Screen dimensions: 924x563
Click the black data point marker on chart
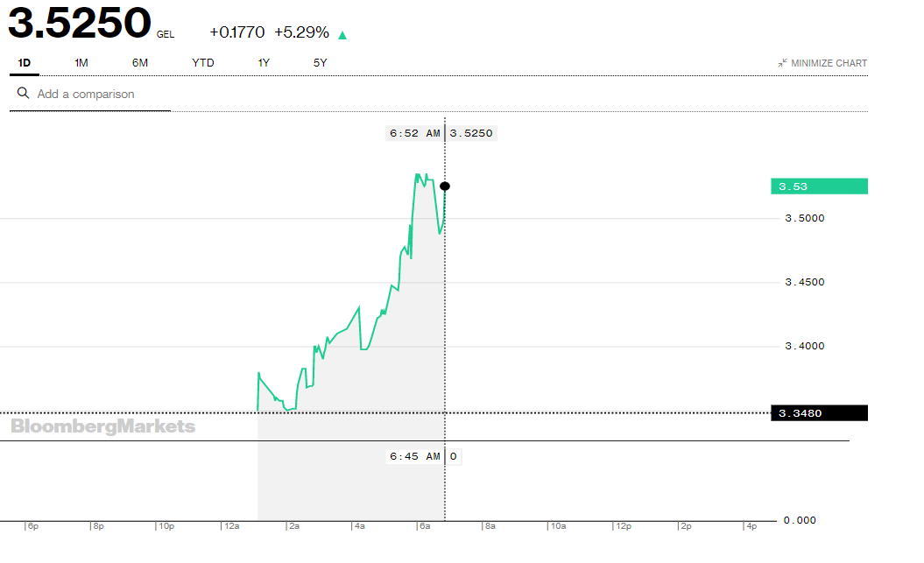[445, 186]
